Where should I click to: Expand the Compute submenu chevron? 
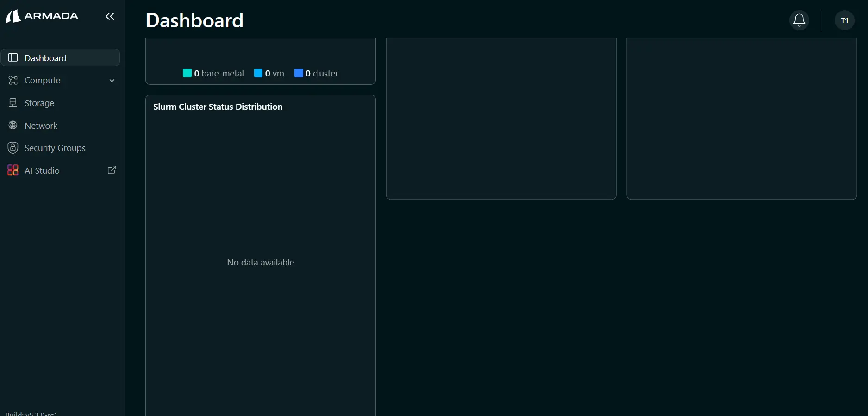pyautogui.click(x=112, y=81)
